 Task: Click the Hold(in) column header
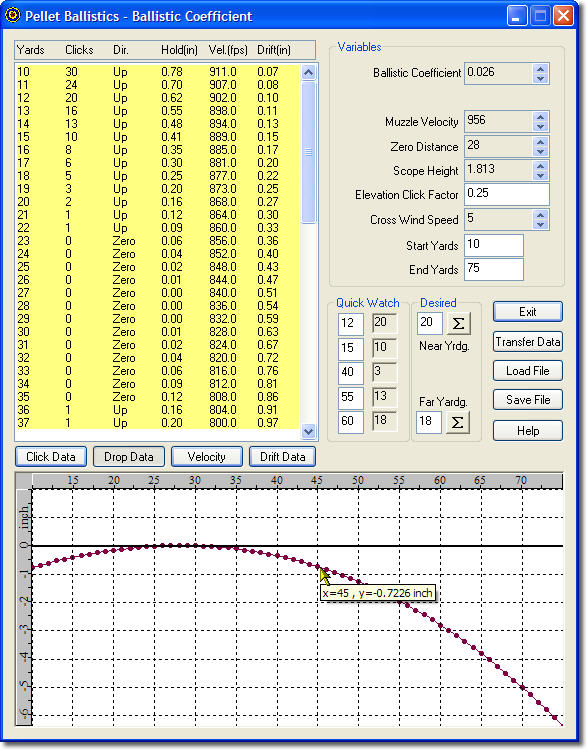coord(179,50)
